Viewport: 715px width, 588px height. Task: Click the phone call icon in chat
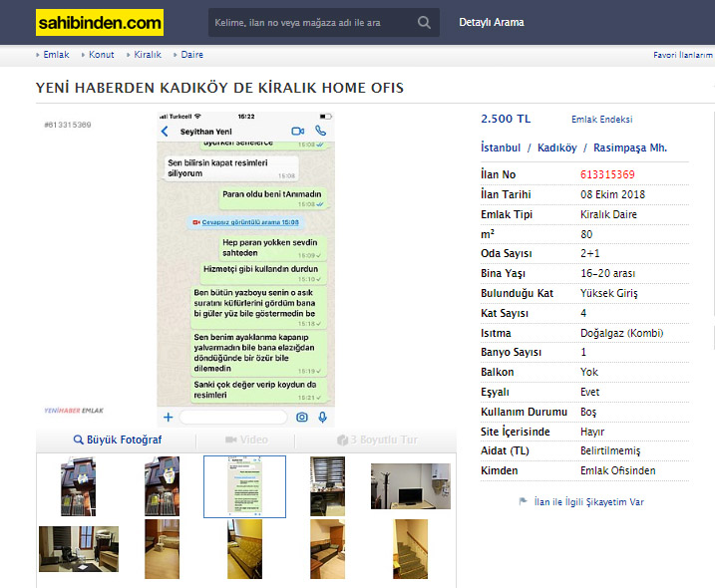(321, 131)
